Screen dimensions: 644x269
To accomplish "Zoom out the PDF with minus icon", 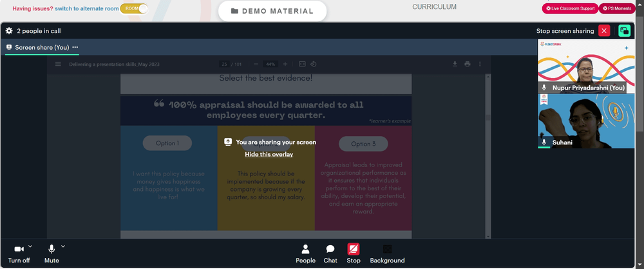I will [256, 64].
